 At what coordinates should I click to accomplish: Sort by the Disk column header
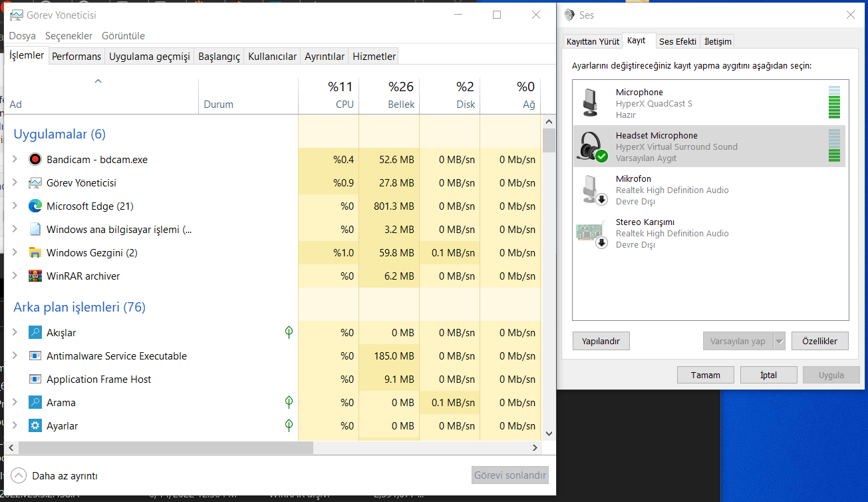coord(450,95)
